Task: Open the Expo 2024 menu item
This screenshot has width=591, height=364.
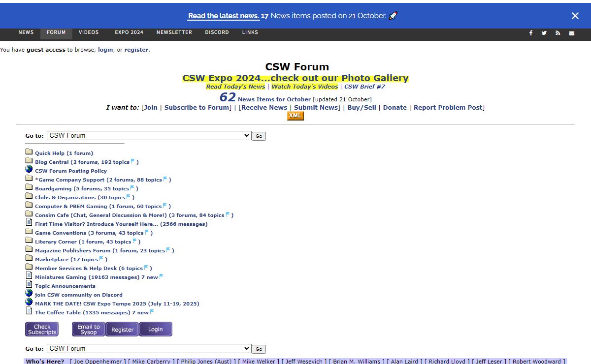Action: (129, 32)
